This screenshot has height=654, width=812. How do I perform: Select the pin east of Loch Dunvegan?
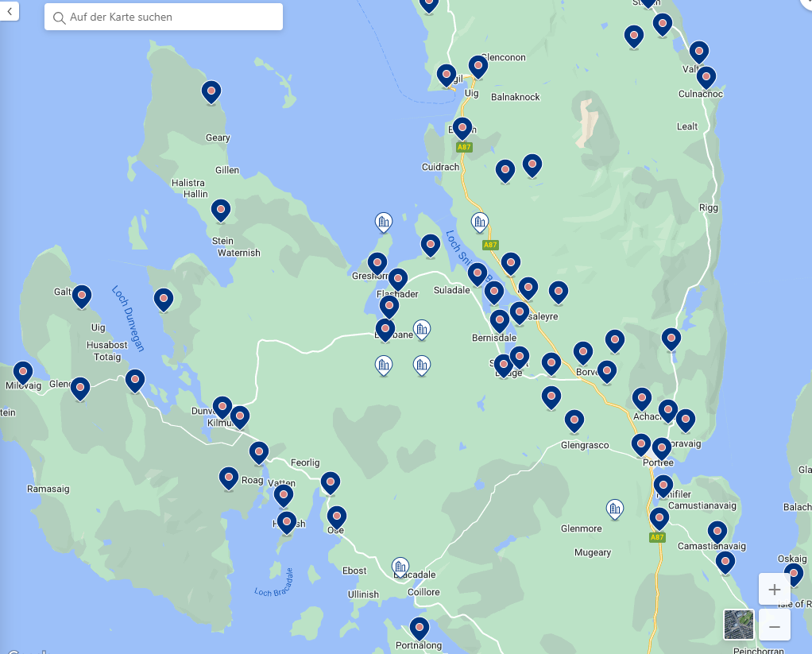pos(164,300)
